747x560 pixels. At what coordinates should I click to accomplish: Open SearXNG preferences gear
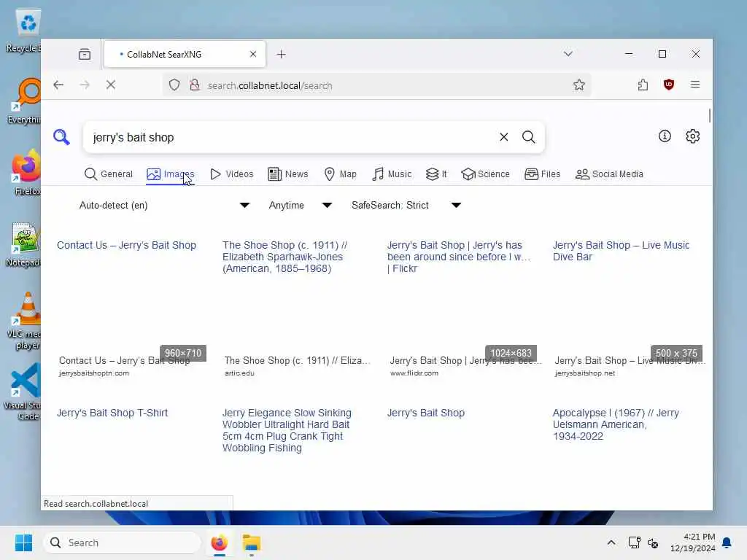(693, 136)
